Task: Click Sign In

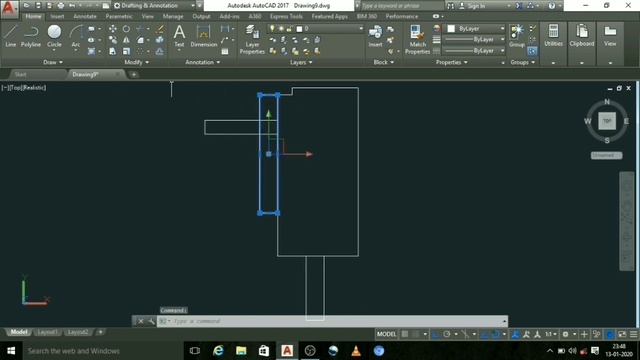Action: pos(476,6)
